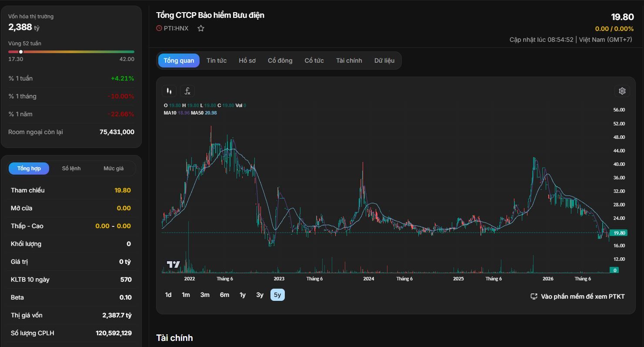The width and height of the screenshot is (644, 347).
Task: Click the market cap value 2,388 tỷ
Action: (x=24, y=27)
